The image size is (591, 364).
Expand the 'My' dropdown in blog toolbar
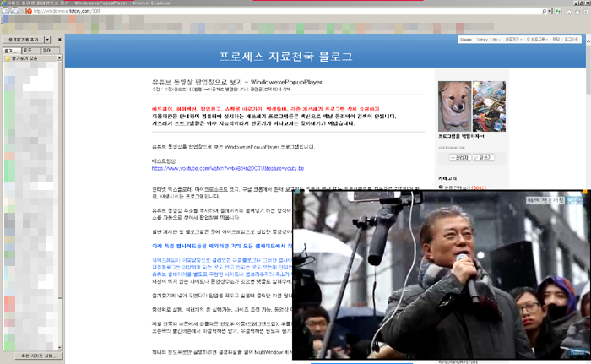(496, 40)
